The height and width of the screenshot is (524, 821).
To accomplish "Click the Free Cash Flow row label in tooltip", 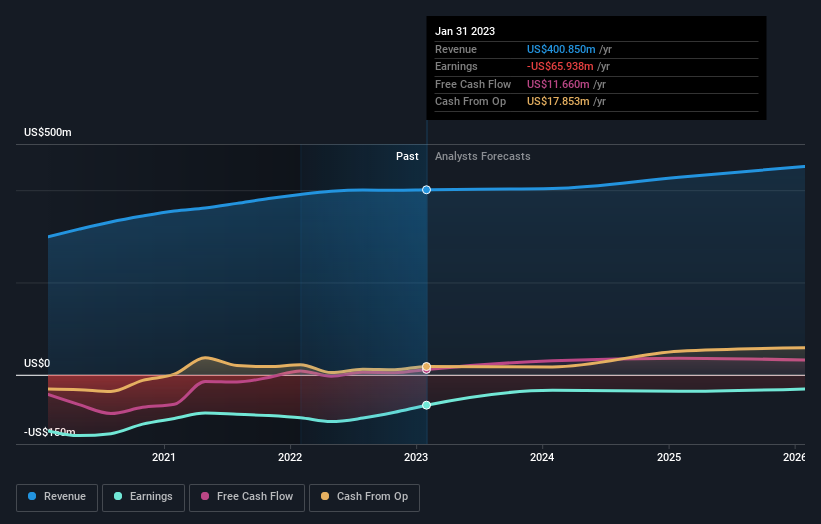I will click(473, 84).
